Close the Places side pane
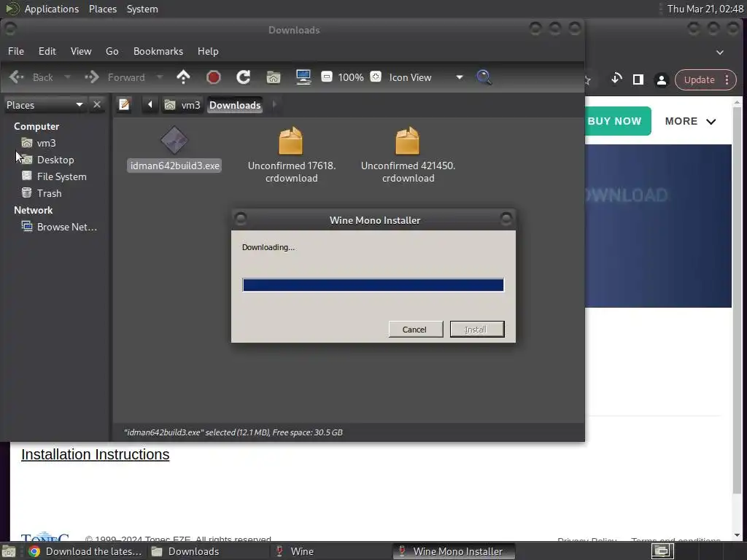This screenshot has height=560, width=747. tap(97, 104)
